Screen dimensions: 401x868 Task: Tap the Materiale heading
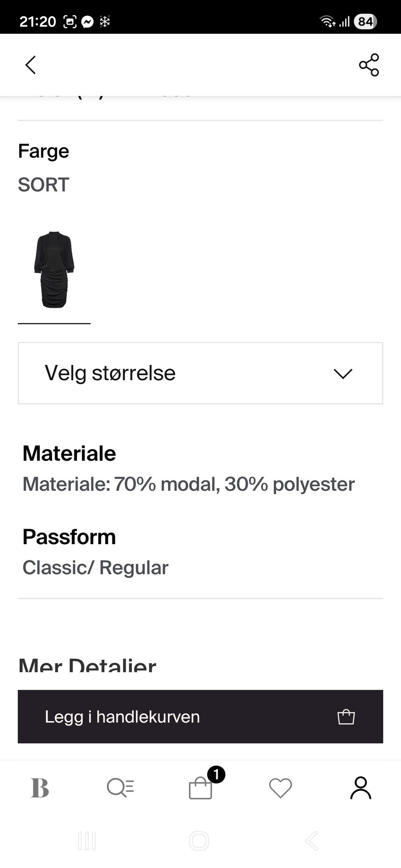coord(69,453)
